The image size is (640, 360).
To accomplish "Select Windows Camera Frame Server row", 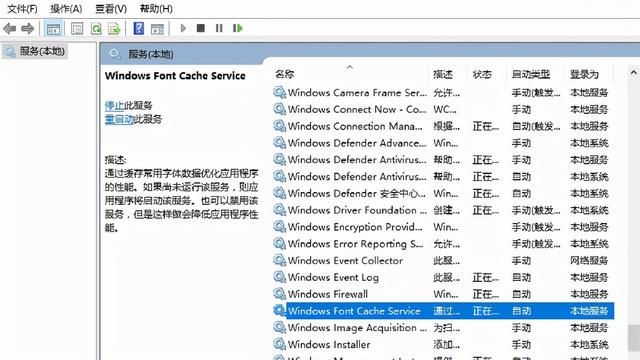I will (443, 93).
